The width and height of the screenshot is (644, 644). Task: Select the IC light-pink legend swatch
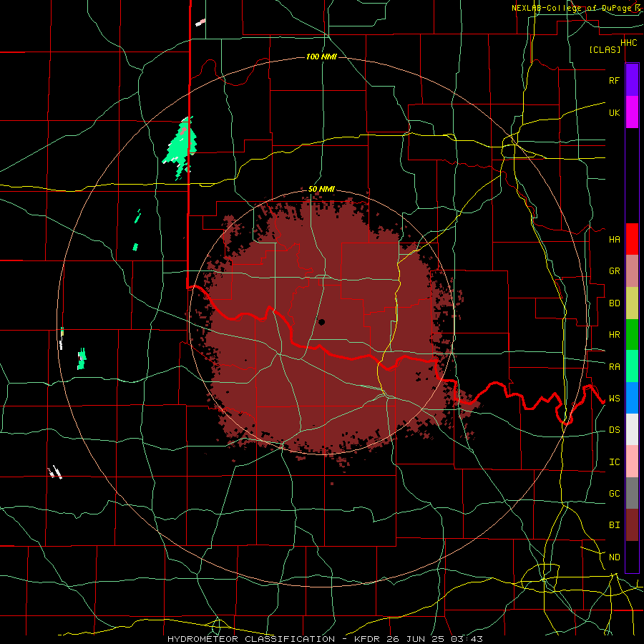click(x=632, y=462)
